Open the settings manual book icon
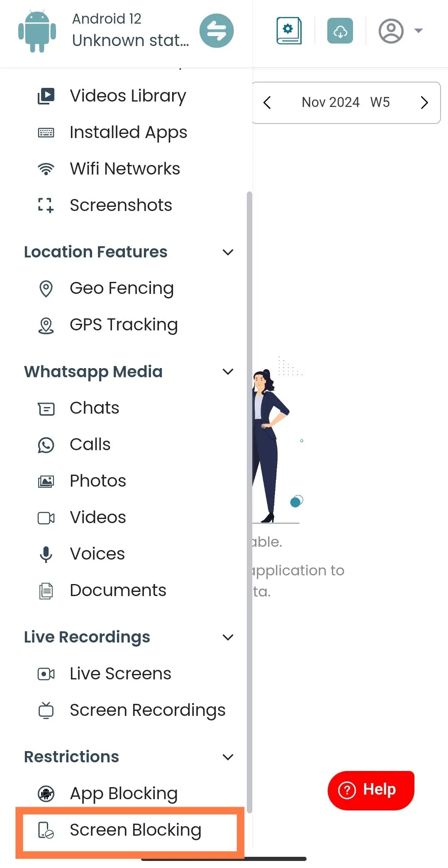The width and height of the screenshot is (448, 868). pyautogui.click(x=289, y=30)
